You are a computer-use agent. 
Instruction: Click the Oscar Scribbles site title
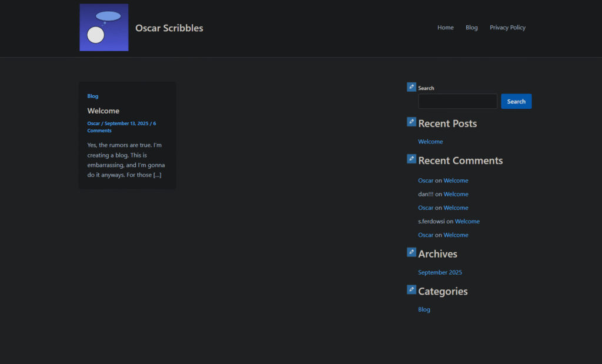(x=169, y=28)
